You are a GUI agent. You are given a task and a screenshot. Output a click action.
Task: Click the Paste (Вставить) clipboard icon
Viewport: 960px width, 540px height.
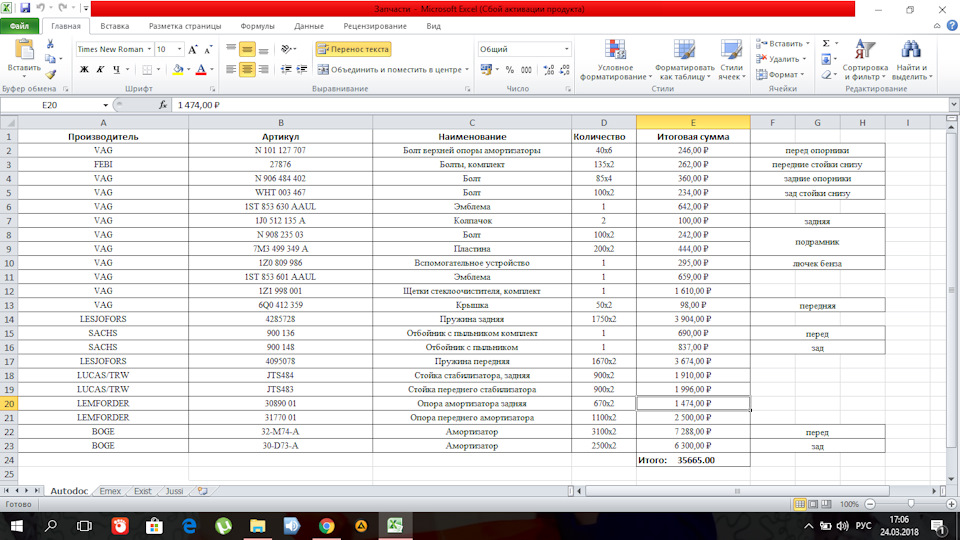point(24,50)
